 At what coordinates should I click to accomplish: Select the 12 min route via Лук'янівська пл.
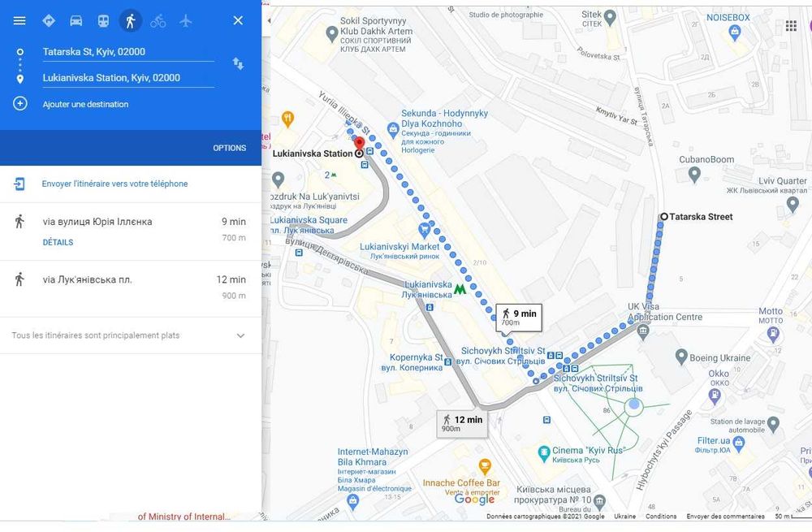131,288
